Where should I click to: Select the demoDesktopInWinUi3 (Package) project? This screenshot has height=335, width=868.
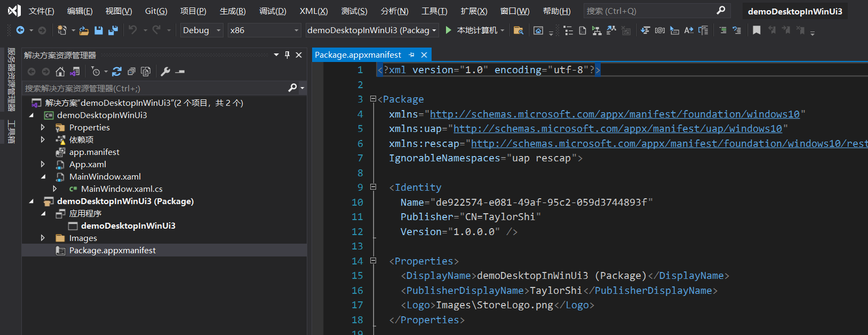(125, 201)
